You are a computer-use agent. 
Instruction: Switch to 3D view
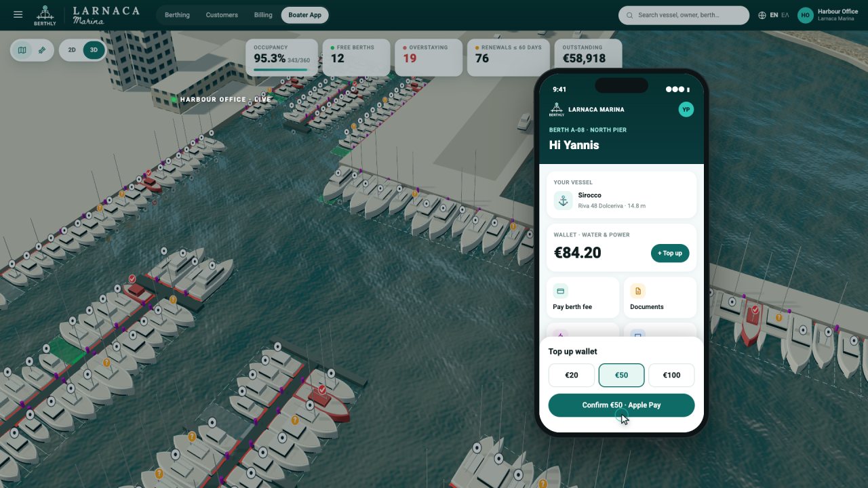[x=94, y=50]
